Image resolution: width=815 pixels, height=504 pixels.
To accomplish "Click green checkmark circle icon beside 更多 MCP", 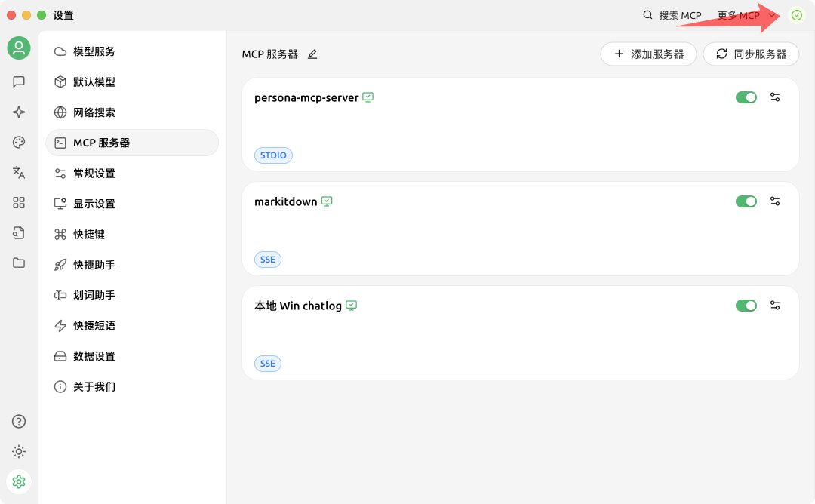I will pyautogui.click(x=797, y=15).
